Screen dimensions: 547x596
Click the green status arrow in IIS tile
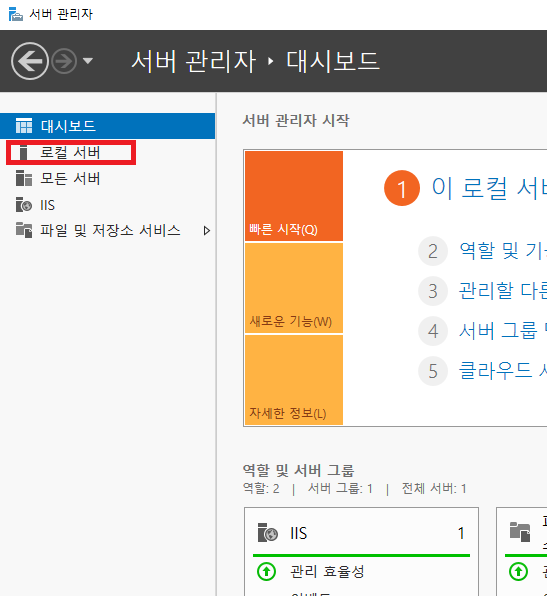[x=266, y=571]
